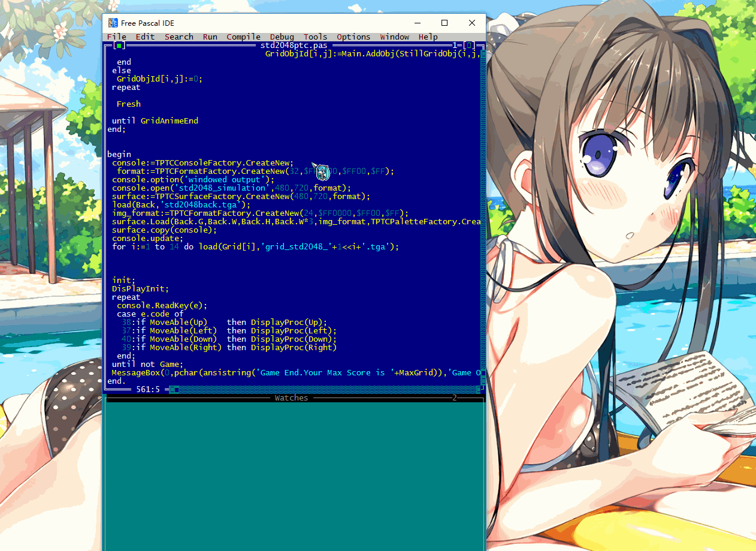This screenshot has height=551, width=756.
Task: Open the Help menu
Action: click(428, 37)
